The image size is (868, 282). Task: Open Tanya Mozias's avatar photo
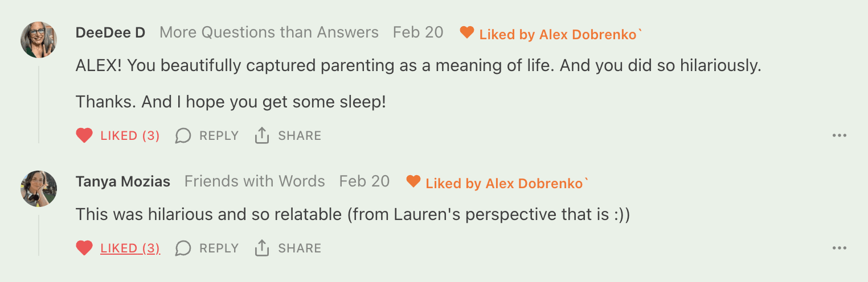39,189
